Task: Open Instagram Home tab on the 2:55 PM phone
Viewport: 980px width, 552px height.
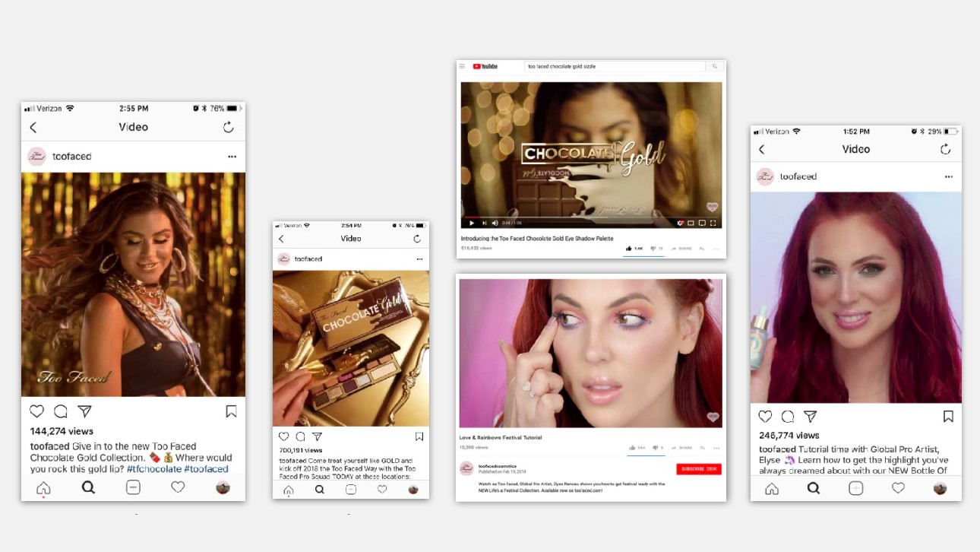Action: [43, 488]
